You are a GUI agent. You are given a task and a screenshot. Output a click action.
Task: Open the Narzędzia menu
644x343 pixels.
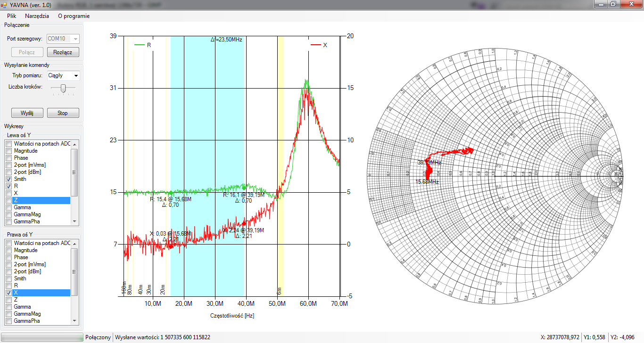(37, 16)
